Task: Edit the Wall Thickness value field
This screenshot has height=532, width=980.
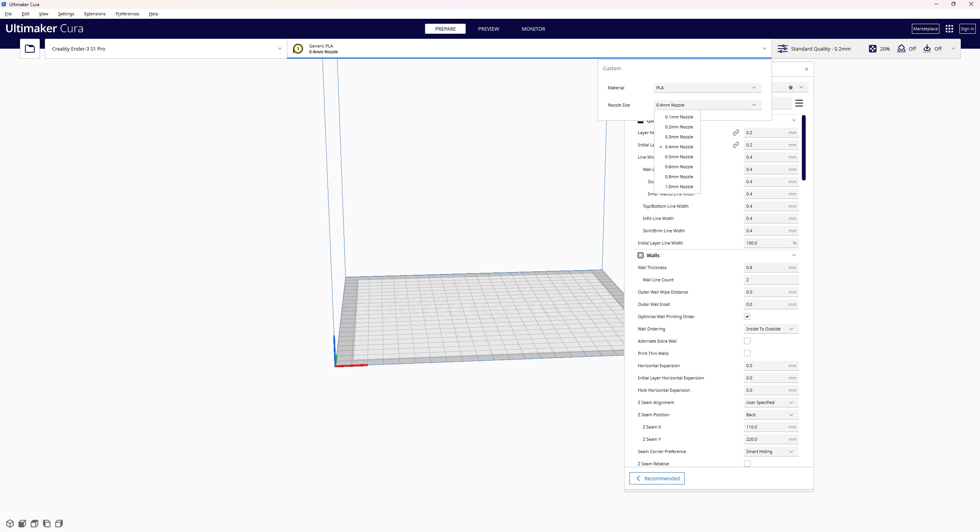Action: coord(771,268)
